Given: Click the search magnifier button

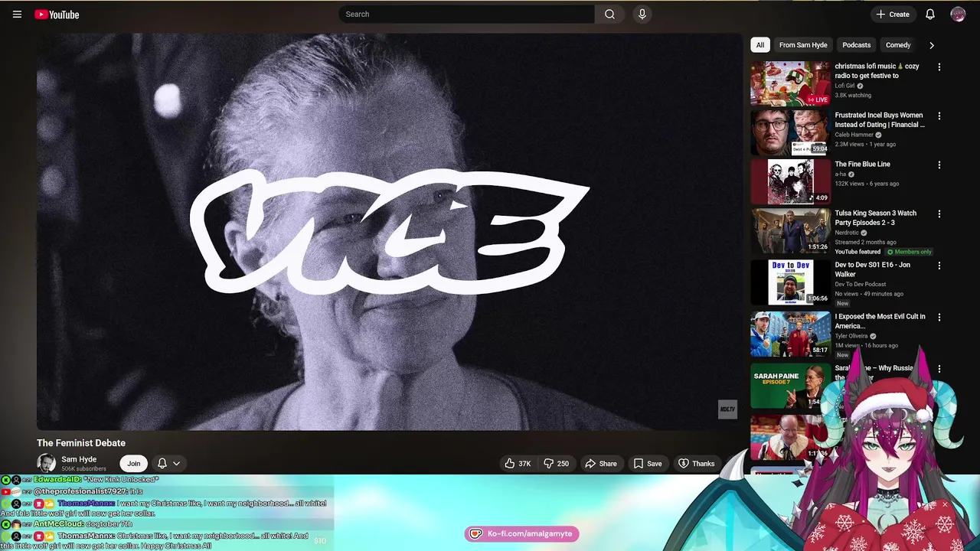Looking at the screenshot, I should (609, 14).
